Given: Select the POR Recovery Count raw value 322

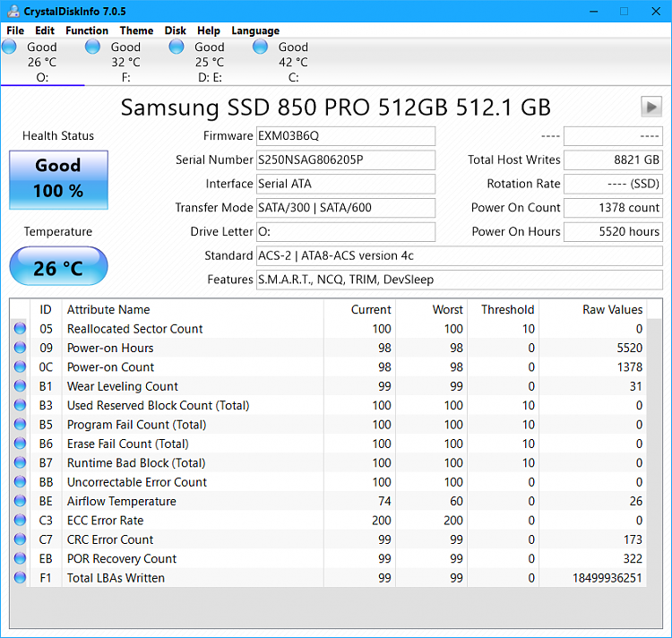Looking at the screenshot, I should [x=633, y=559].
